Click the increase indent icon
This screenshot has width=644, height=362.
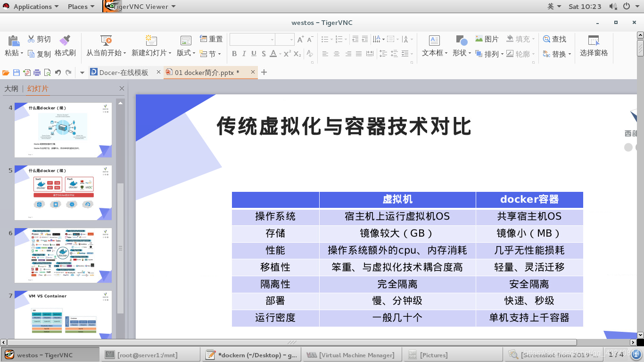(365, 39)
